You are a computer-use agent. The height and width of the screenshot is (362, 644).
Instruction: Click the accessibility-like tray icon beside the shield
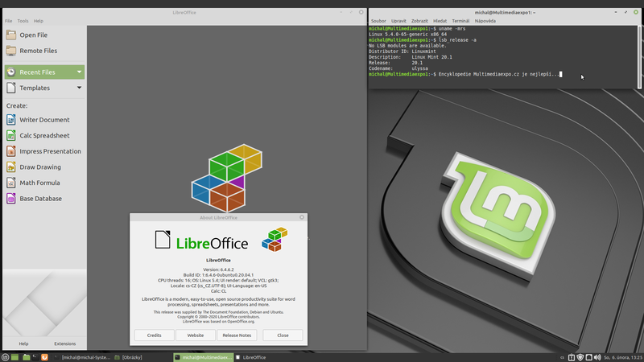click(x=572, y=357)
